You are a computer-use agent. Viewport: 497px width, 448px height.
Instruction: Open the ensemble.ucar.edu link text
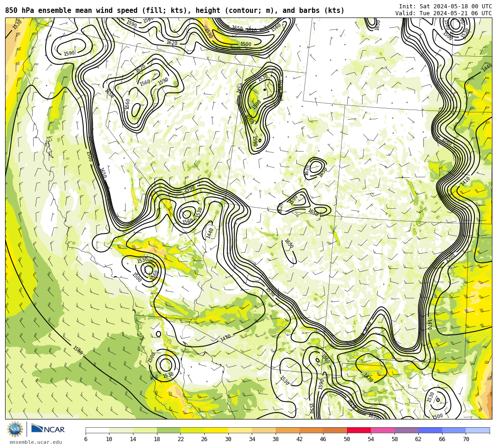[x=36, y=442]
